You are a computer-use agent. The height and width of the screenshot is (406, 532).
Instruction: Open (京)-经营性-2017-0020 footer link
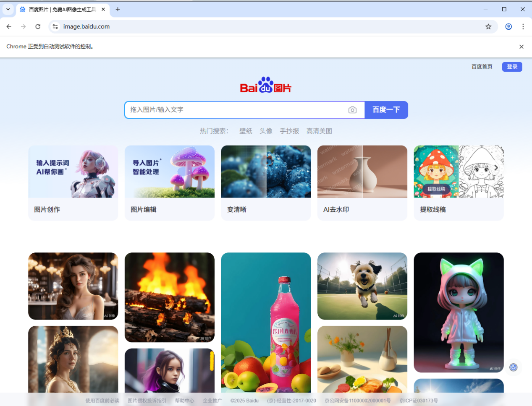[291, 401]
